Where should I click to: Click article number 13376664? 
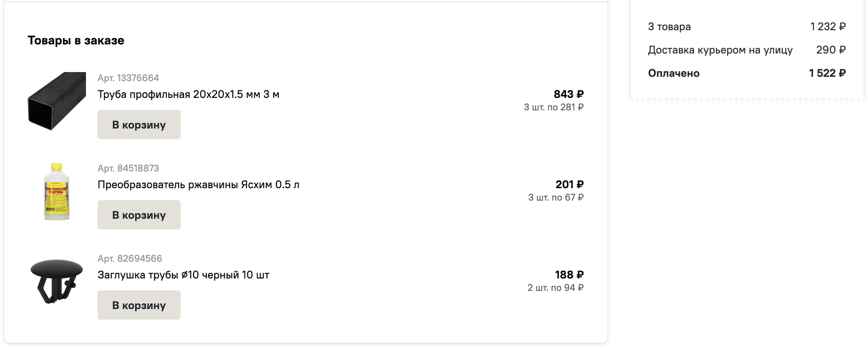point(128,78)
